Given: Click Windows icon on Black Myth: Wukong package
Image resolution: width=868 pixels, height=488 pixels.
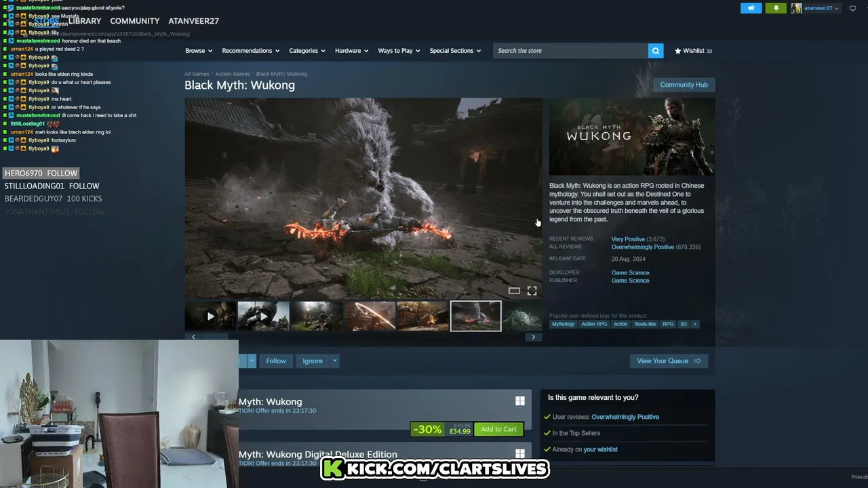Looking at the screenshot, I should 520,401.
